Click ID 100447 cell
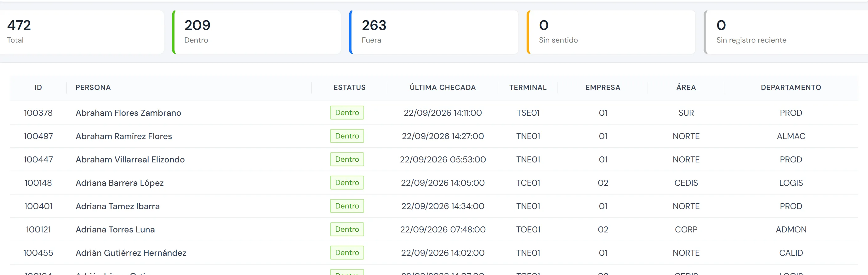This screenshot has height=275, width=868. (x=38, y=159)
